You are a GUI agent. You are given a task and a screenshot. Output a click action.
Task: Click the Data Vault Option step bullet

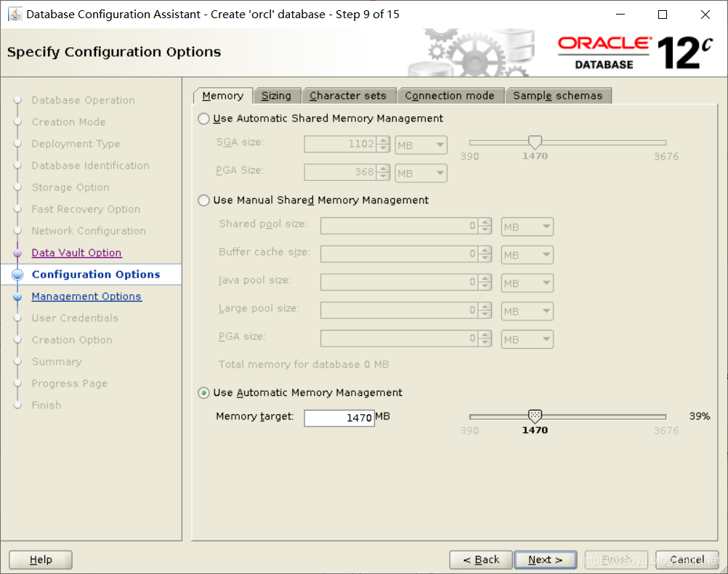point(17,253)
